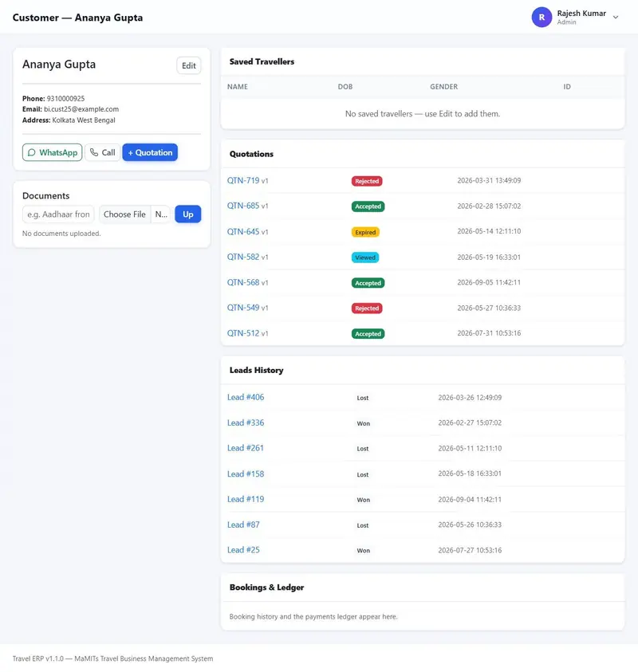Image resolution: width=638 pixels, height=672 pixels.
Task: Open Lead #87
Action: pos(243,525)
